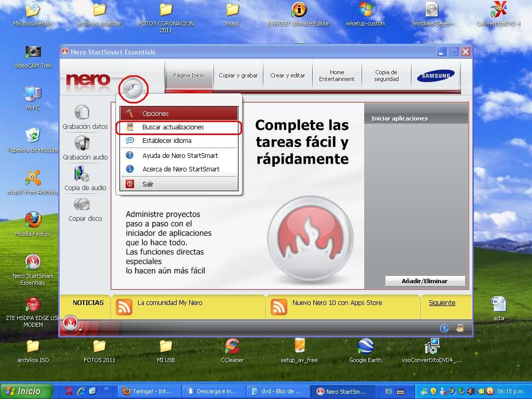Image resolution: width=532 pixels, height=399 pixels.
Task: Click the Añadir/Eliminar button
Action: point(425,281)
